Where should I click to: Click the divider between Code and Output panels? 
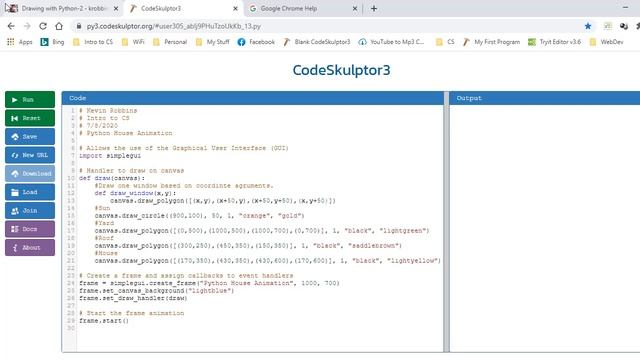(447, 222)
